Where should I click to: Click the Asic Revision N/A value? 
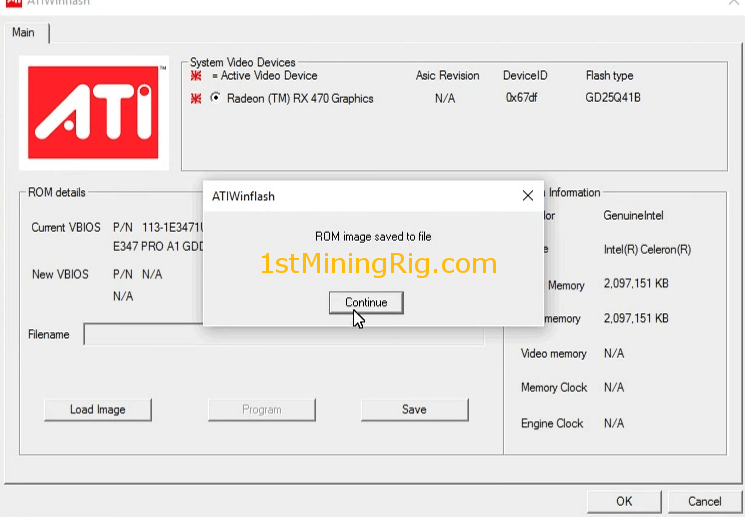445,98
